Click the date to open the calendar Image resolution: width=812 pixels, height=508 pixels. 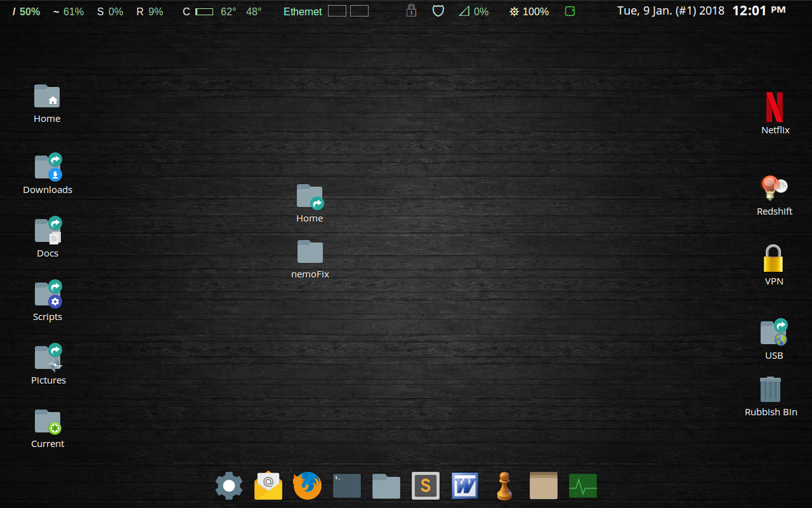click(x=670, y=10)
